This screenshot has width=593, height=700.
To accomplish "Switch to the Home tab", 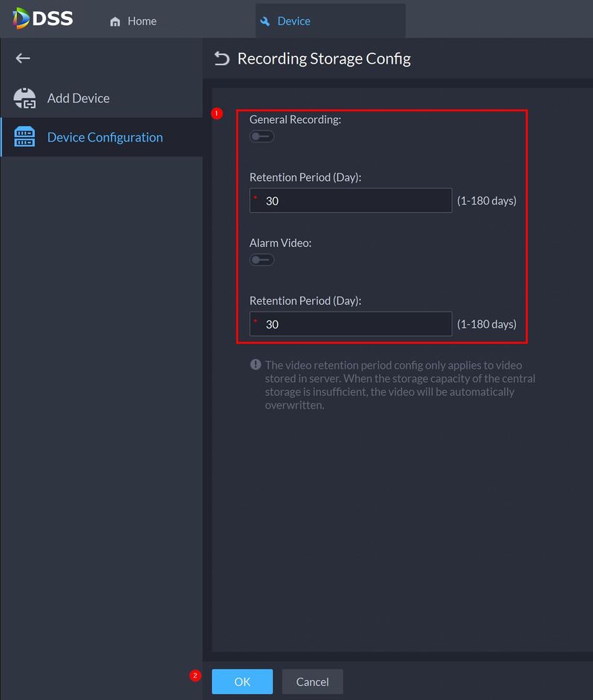I will [x=142, y=21].
